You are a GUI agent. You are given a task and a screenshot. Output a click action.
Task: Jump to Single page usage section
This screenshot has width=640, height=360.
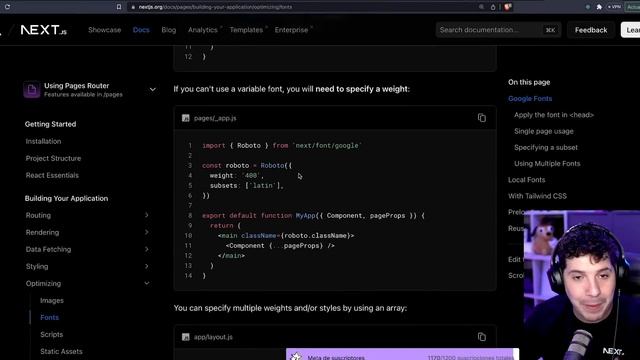(x=544, y=131)
